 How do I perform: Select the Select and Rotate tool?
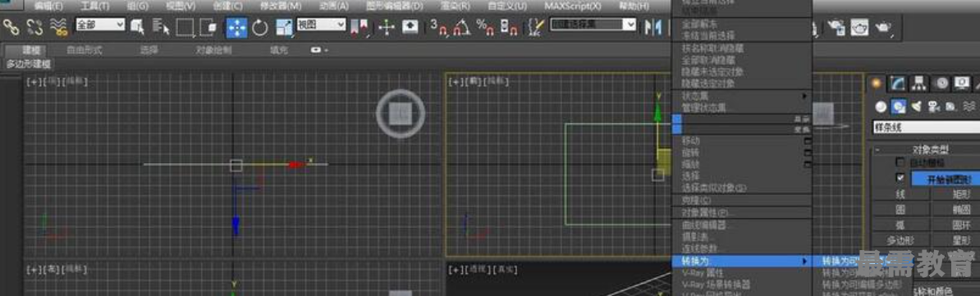coord(260,28)
